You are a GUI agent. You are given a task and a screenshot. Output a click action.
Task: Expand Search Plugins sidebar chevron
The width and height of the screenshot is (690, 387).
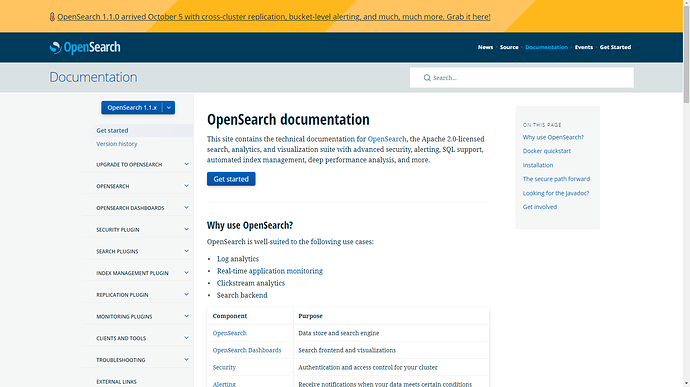(186, 251)
